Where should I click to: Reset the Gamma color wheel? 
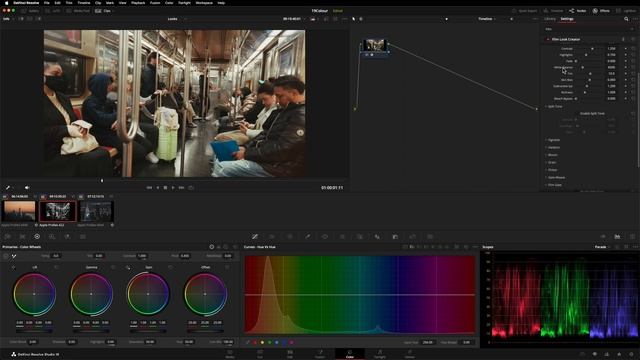coord(113,267)
